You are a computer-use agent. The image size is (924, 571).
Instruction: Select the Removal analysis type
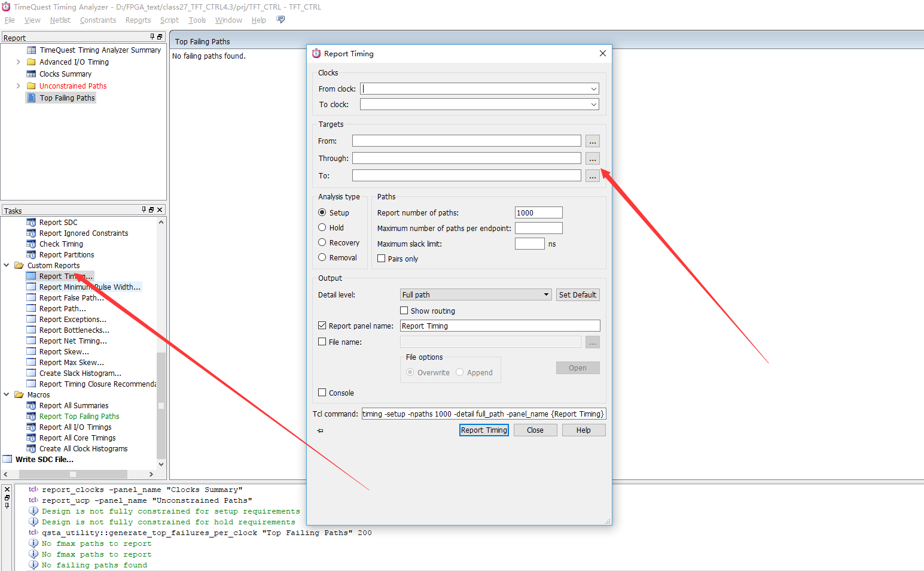322,257
